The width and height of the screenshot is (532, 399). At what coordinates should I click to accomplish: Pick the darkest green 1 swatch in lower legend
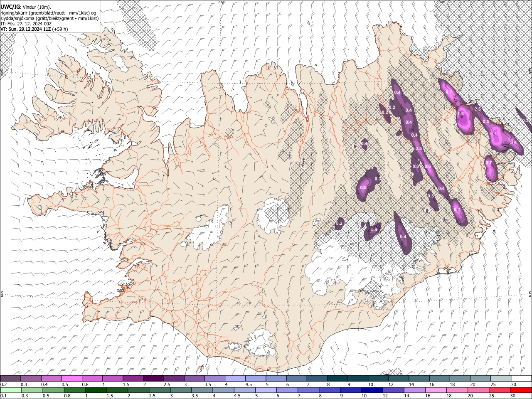96,390
